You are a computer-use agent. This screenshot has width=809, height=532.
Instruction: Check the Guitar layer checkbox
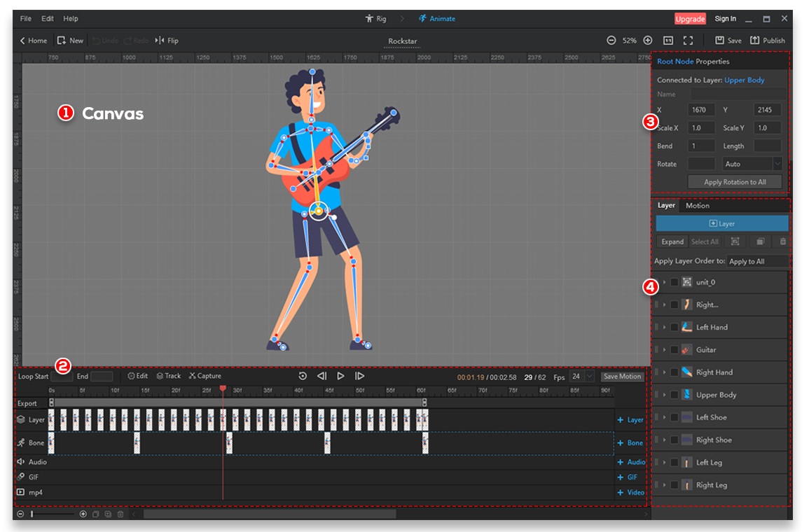pos(674,350)
